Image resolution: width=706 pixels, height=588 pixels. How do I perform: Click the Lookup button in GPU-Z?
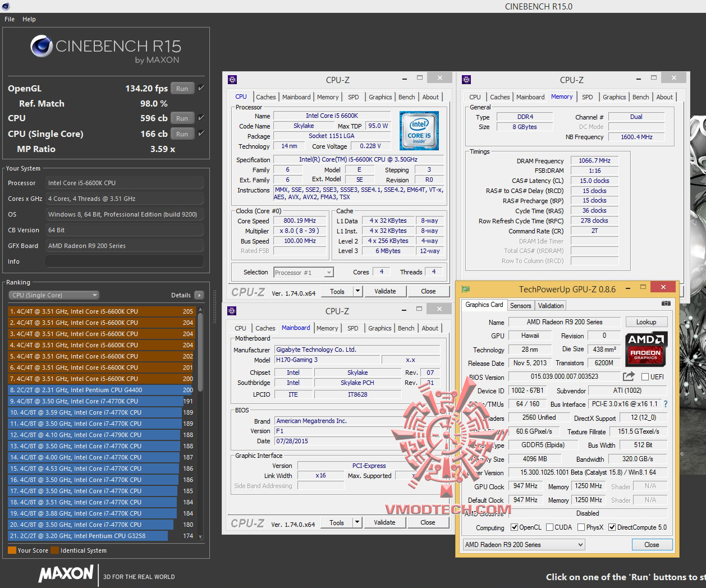646,322
